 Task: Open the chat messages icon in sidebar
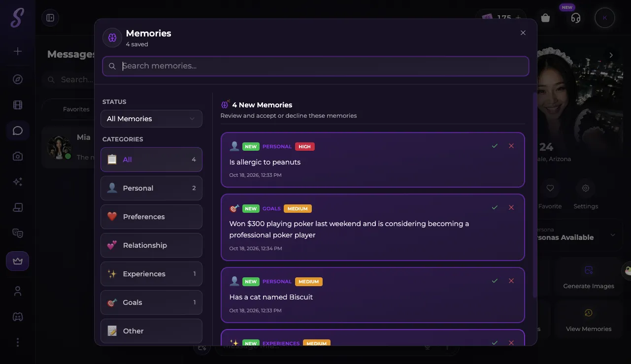click(18, 131)
